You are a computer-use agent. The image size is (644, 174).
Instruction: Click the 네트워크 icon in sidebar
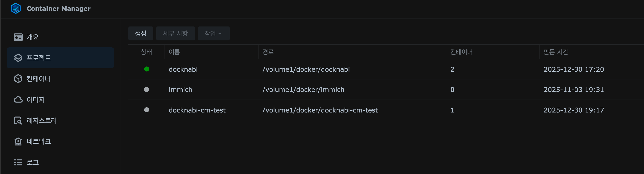coord(18,142)
